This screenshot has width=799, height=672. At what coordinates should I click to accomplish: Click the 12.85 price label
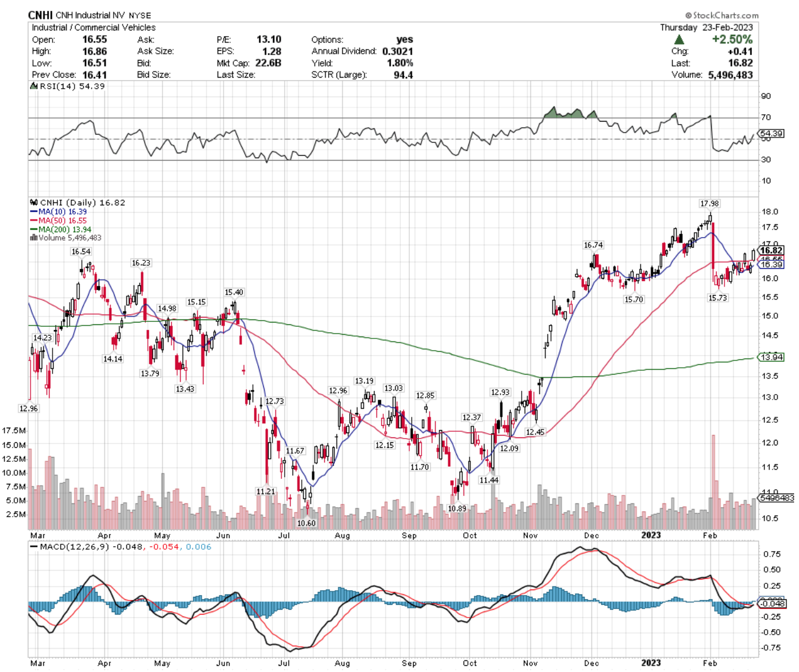tap(425, 396)
